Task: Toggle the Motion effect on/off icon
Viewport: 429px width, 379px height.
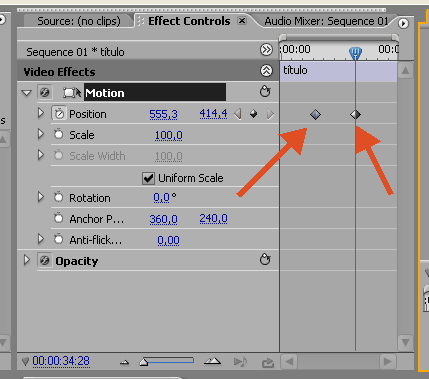Action: [x=45, y=92]
